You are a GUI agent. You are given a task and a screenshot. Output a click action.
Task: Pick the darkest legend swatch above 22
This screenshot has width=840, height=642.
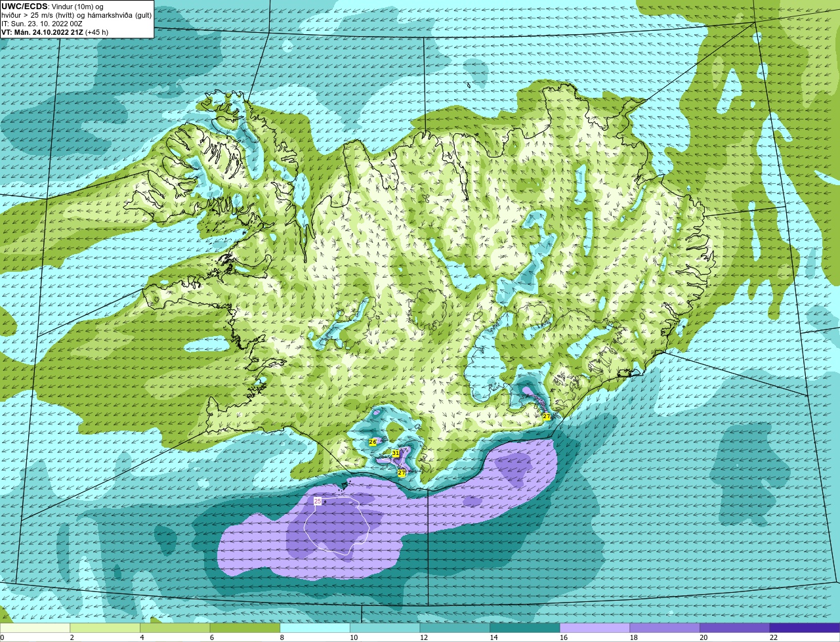pyautogui.click(x=805, y=628)
